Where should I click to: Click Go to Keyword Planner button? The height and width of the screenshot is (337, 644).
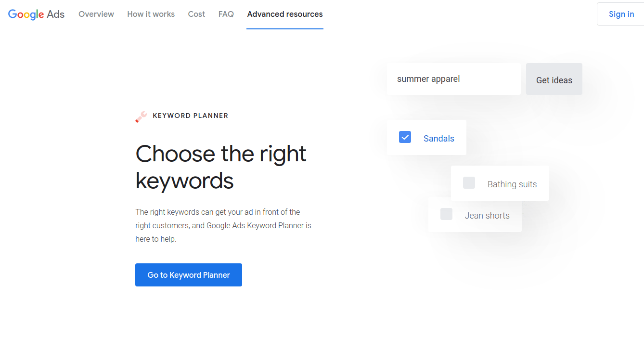(x=189, y=275)
